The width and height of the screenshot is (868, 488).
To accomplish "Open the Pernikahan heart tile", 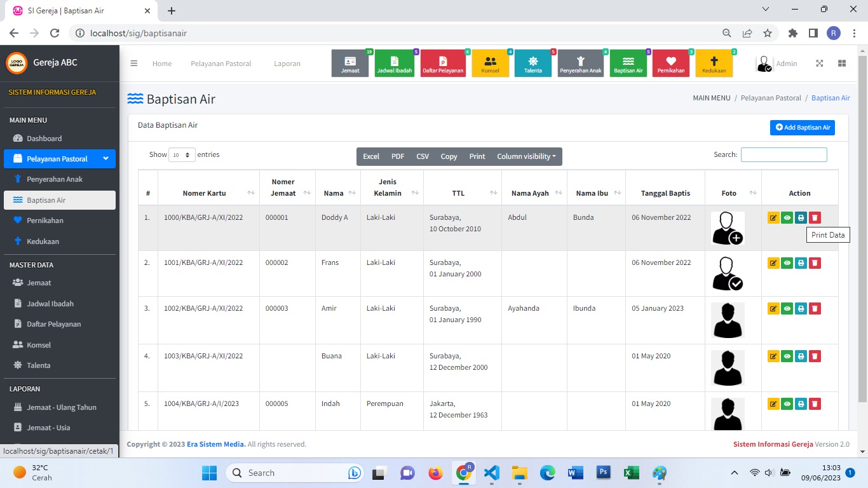I will (x=670, y=64).
